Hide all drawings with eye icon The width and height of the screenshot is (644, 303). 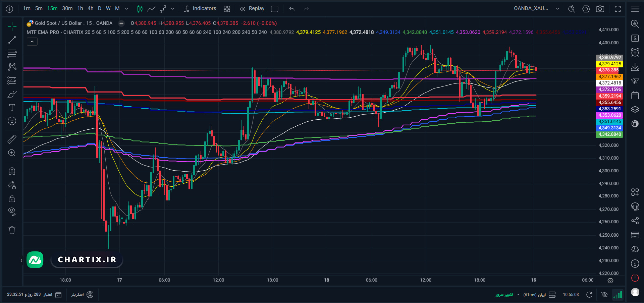(x=12, y=211)
